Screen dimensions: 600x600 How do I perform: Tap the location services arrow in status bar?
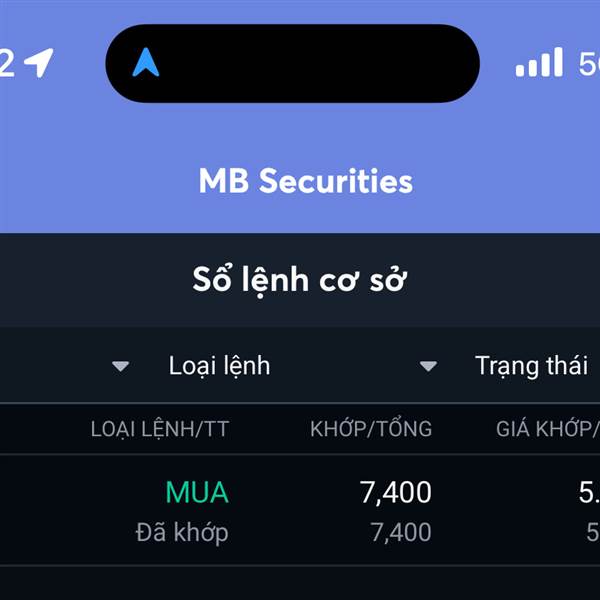click(39, 63)
